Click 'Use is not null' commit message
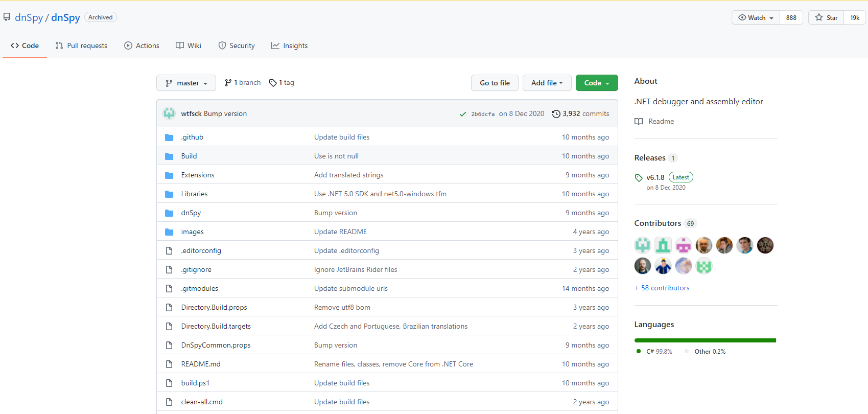The image size is (868, 414). pos(336,156)
